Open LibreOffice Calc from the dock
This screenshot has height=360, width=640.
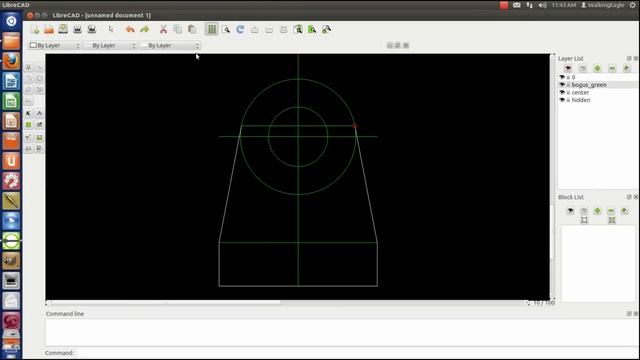[x=11, y=101]
